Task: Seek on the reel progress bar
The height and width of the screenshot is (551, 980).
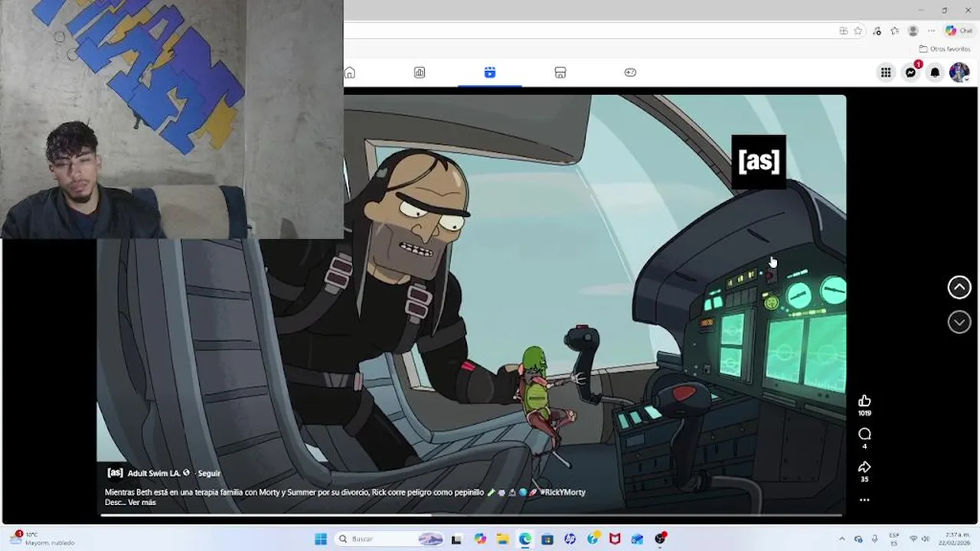Action: click(472, 514)
